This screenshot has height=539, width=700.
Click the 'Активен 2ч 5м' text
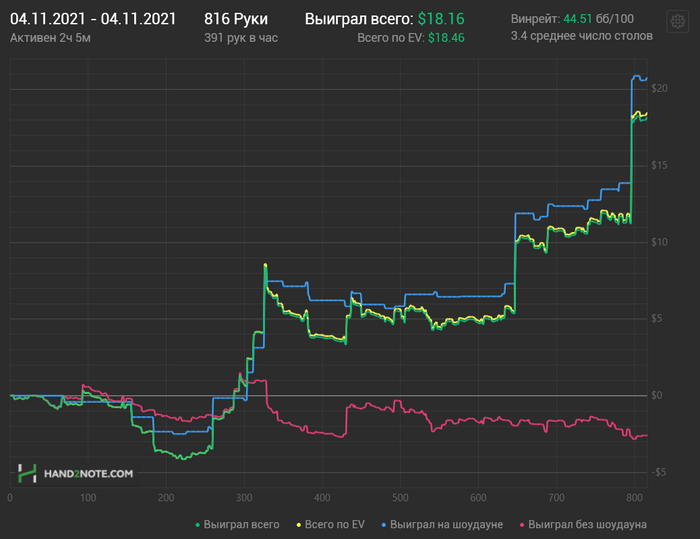pyautogui.click(x=50, y=38)
